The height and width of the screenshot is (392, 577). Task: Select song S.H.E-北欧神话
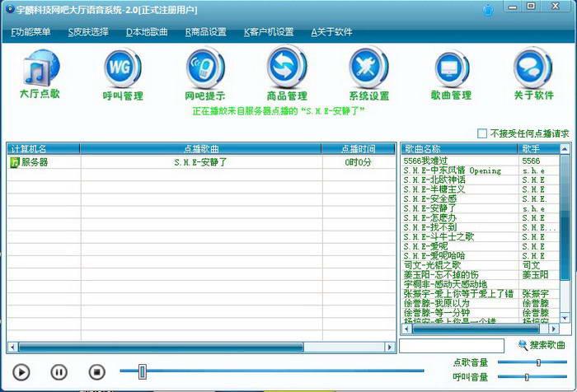pyautogui.click(x=481, y=180)
